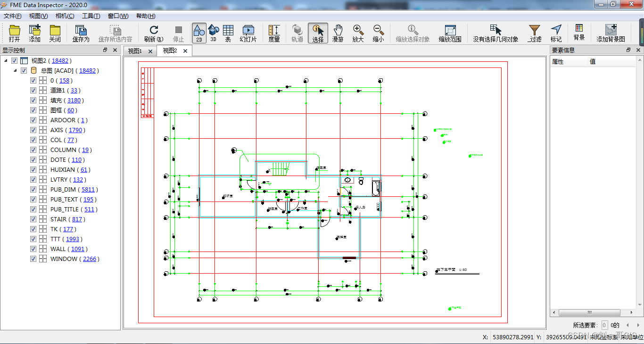644x344 pixels.
Task: Open the 文件(F) menu
Action: tap(13, 16)
